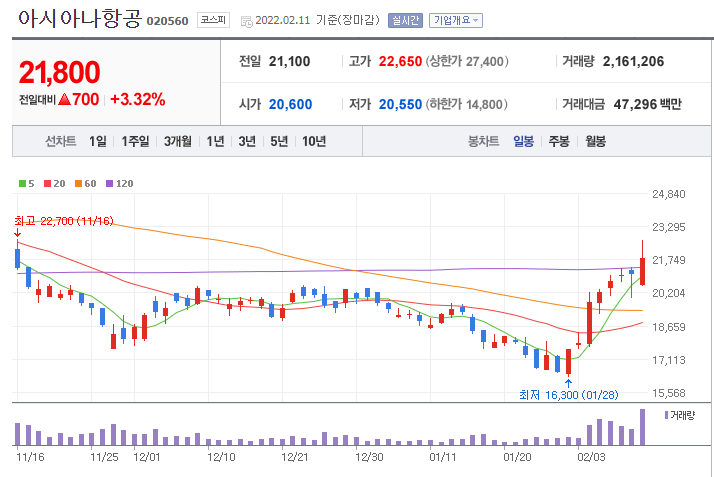Click the red 20-day moving average swatch
The height and width of the screenshot is (477, 714).
[47, 183]
